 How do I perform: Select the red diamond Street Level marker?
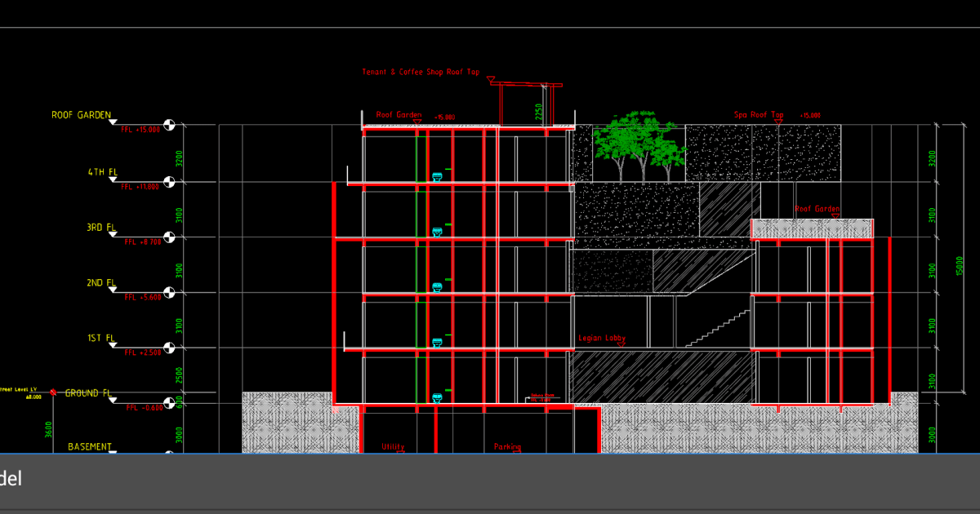point(52,392)
